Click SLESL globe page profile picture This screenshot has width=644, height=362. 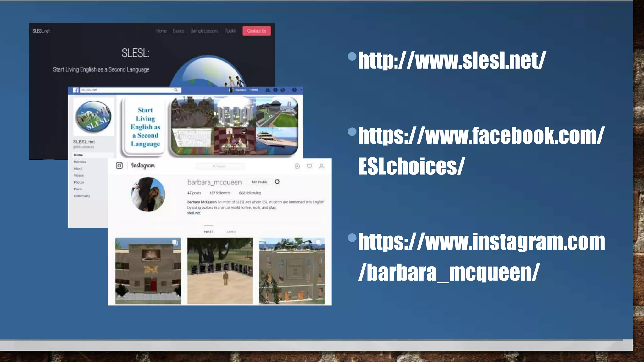click(93, 116)
